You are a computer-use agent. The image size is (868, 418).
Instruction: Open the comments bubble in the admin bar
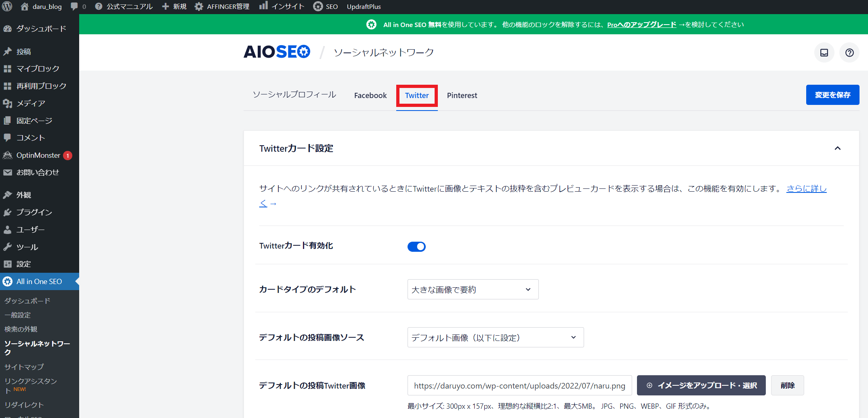tap(78, 6)
